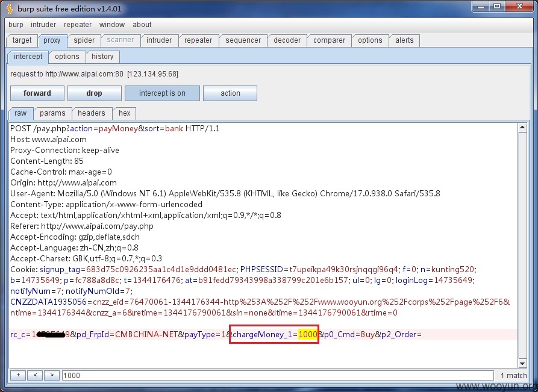Click the User-Agent header line
This screenshot has height=392, width=538.
click(x=225, y=194)
